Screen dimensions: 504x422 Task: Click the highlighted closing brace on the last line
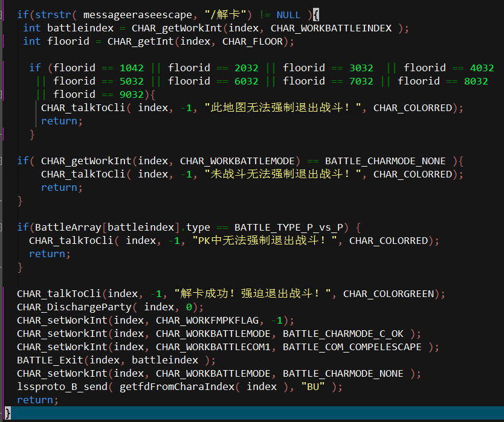coord(8,413)
